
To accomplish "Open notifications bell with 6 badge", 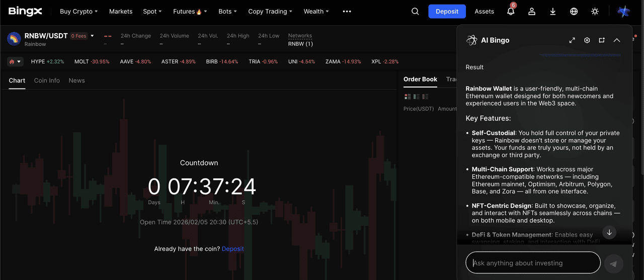I will [x=511, y=12].
